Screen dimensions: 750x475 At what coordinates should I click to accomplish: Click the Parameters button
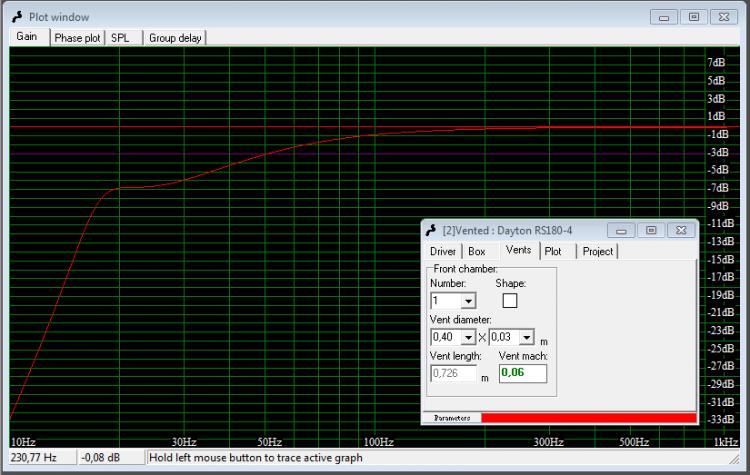tap(452, 417)
